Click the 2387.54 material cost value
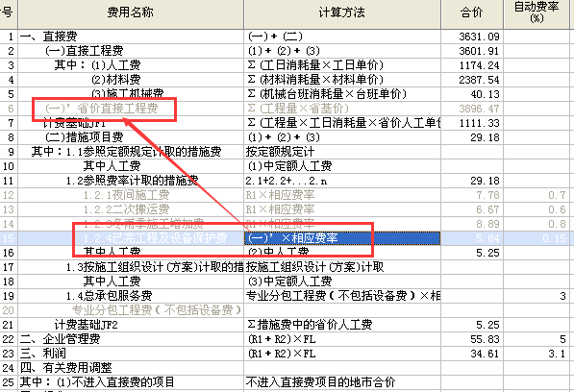 tap(479, 80)
